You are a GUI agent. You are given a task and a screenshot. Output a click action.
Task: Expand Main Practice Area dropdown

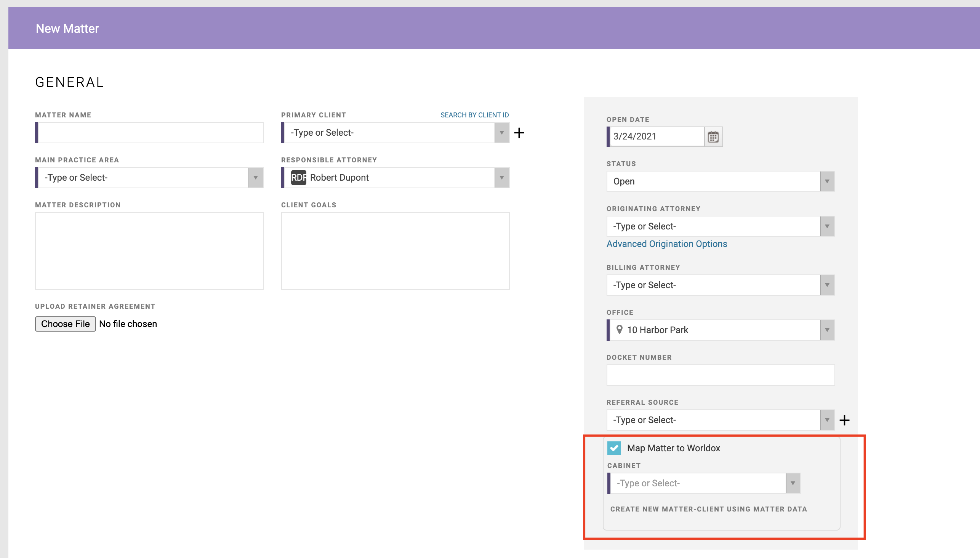point(256,178)
